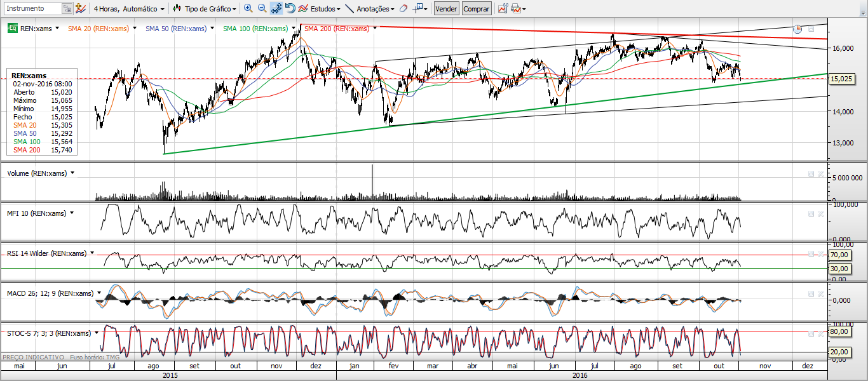Toggle the pan/scroll chart mode

click(x=276, y=8)
